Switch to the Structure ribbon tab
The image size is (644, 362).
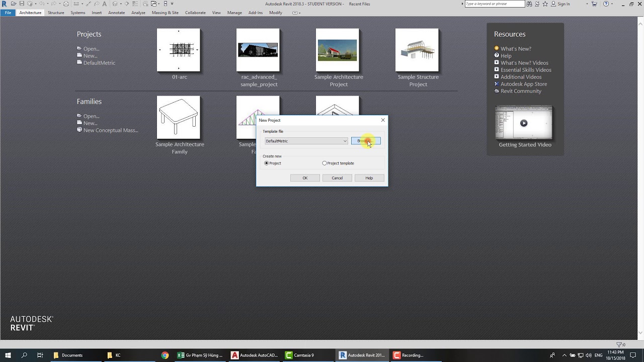[56, 13]
